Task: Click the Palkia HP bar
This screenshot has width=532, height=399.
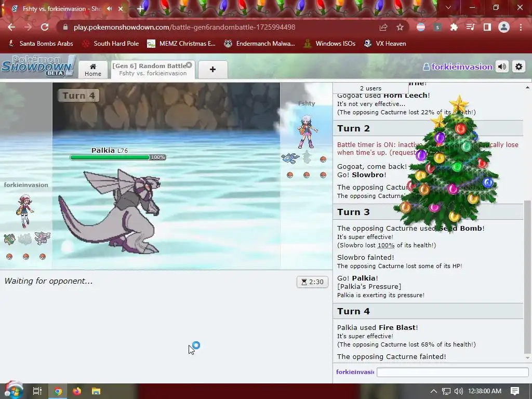Action: point(118,157)
